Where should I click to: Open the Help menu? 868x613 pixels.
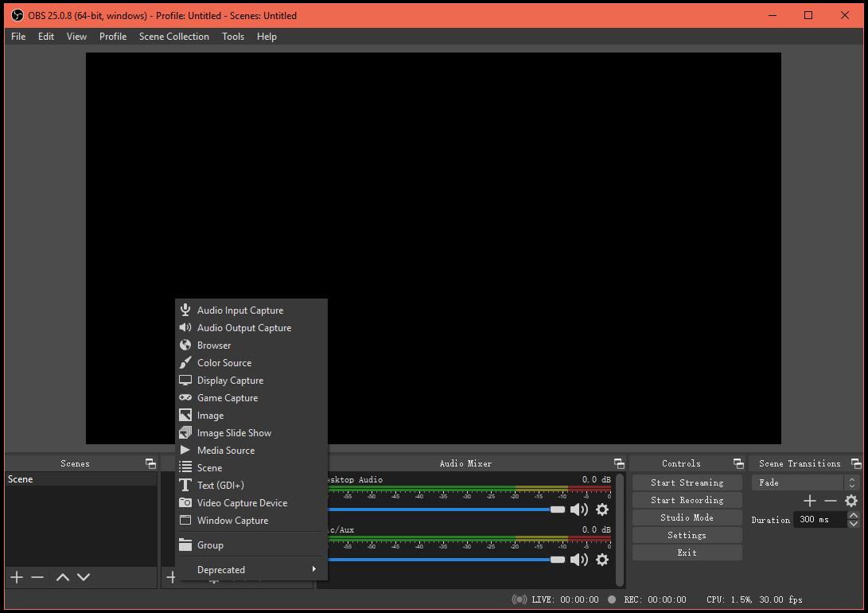tap(267, 37)
